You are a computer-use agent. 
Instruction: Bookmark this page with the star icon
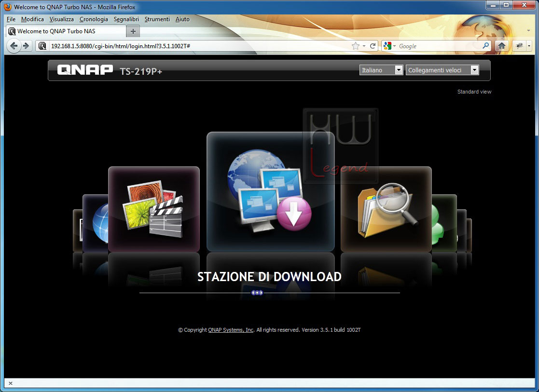(x=356, y=46)
